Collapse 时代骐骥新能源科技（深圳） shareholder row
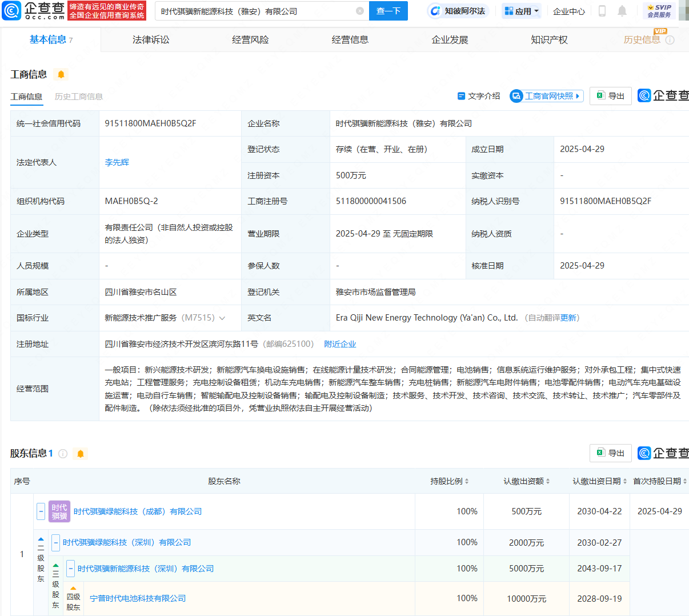 point(71,569)
